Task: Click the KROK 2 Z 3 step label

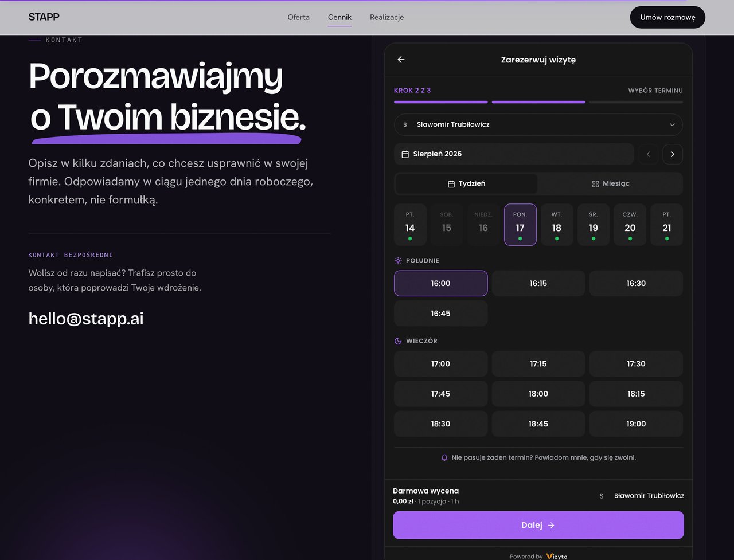Action: (x=412, y=91)
